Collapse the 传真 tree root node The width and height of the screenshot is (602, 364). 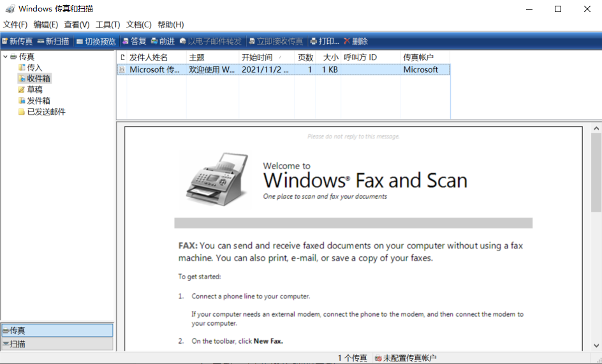5,57
